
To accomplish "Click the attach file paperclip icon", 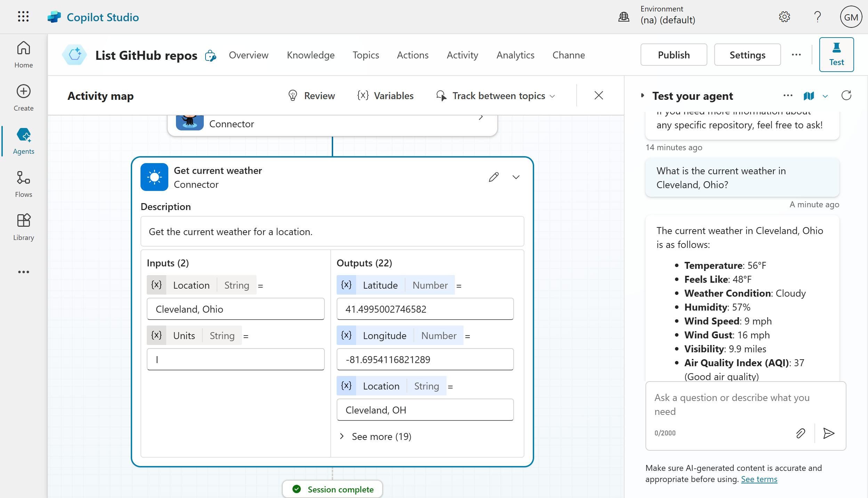I will [800, 433].
